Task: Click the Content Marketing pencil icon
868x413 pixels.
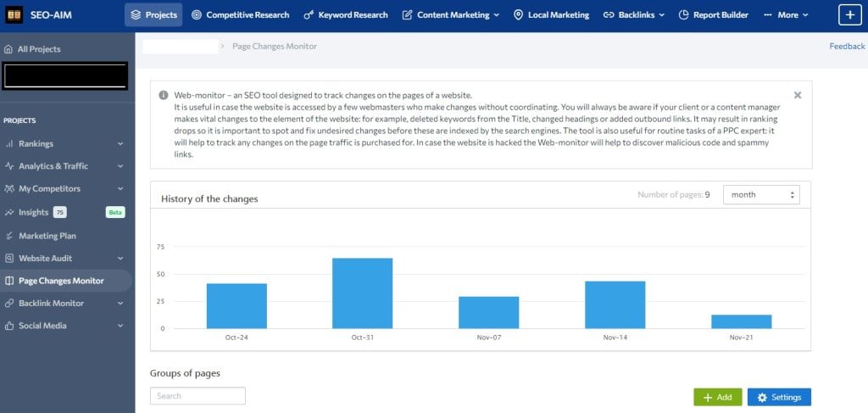Action: point(407,15)
